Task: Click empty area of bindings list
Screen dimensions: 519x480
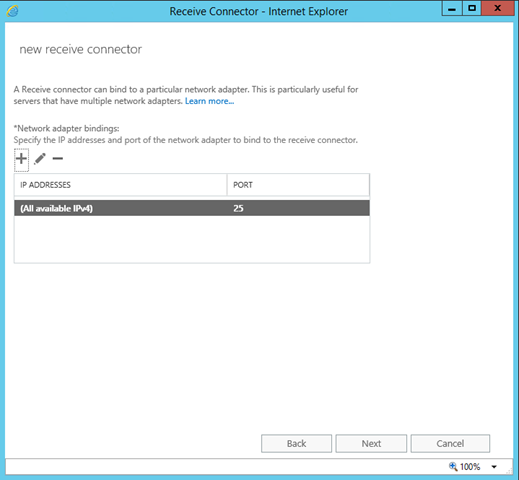Action: point(192,239)
